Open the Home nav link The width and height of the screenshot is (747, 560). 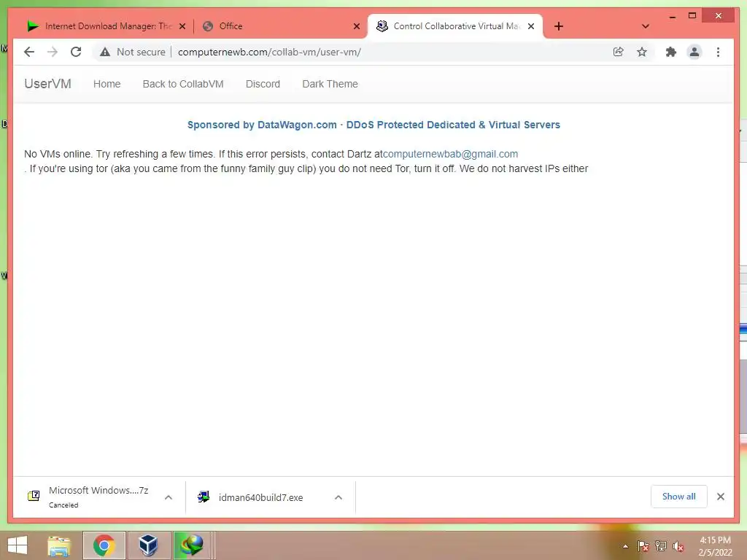click(x=107, y=84)
